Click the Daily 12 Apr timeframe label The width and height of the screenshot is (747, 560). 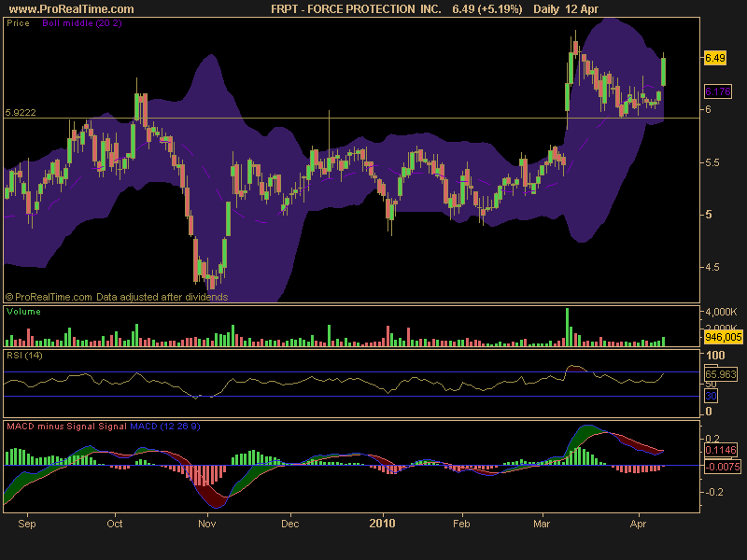coord(566,9)
